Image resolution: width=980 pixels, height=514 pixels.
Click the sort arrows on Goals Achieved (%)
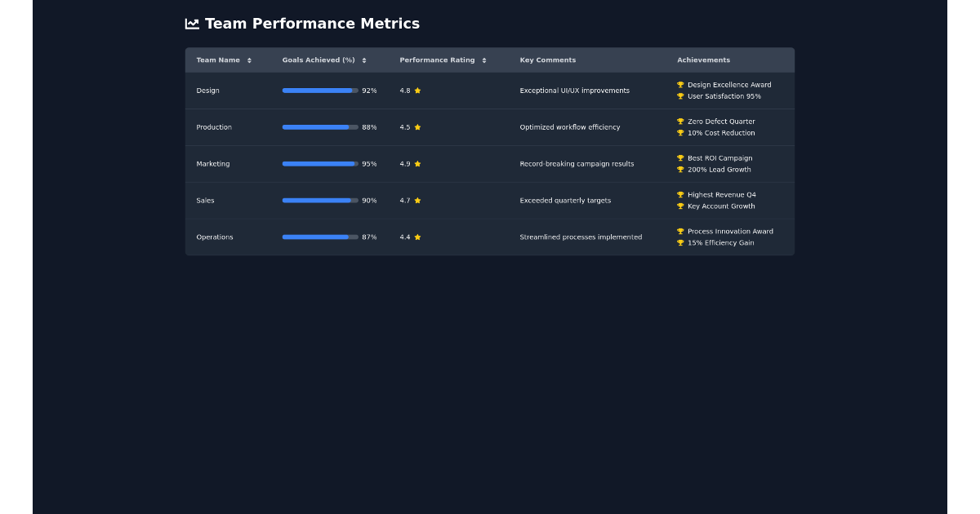[363, 60]
